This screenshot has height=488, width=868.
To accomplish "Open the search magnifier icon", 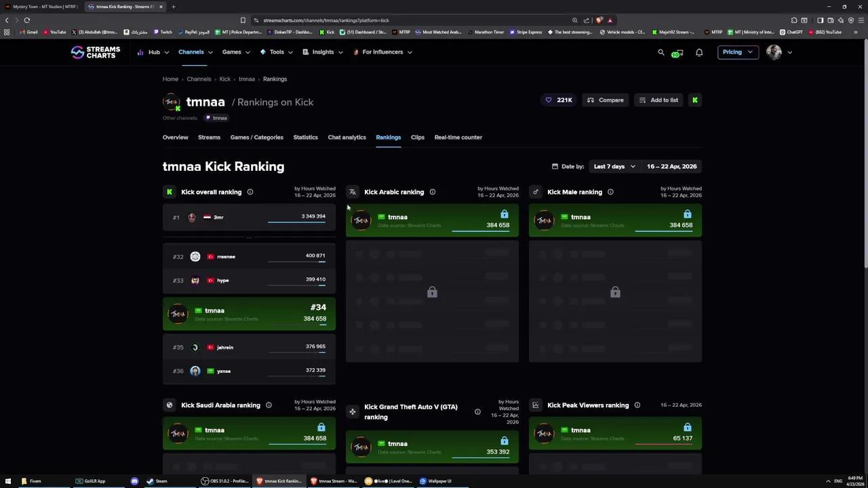I will click(x=661, y=52).
